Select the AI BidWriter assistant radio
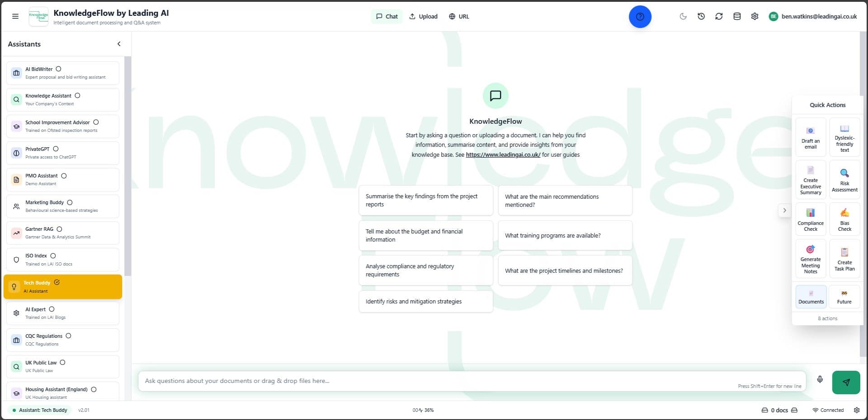 (58, 69)
